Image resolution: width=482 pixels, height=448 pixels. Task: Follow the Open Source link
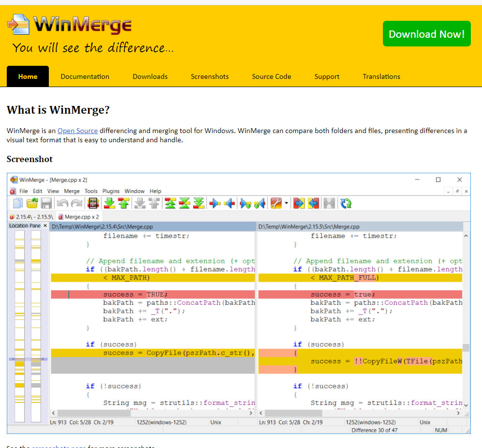pyautogui.click(x=77, y=131)
